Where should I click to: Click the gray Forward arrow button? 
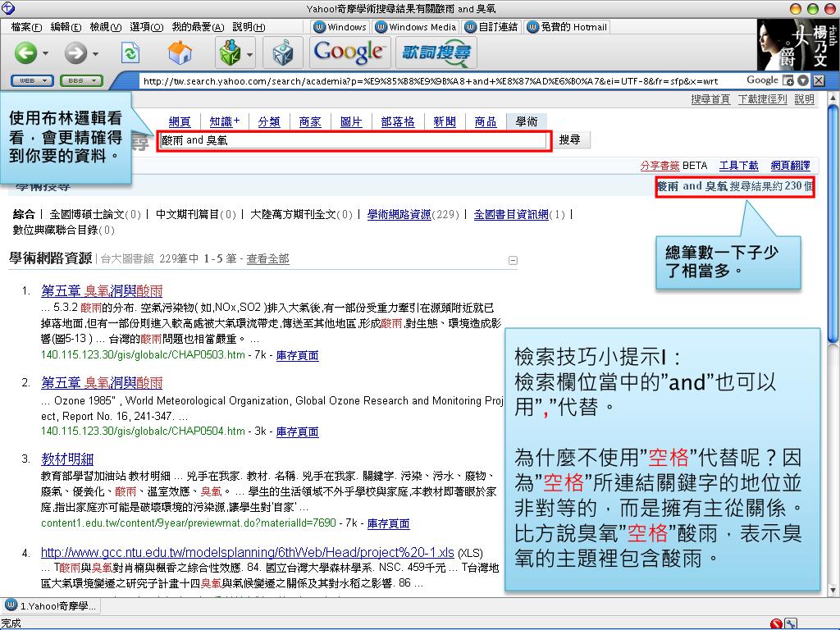coord(75,52)
